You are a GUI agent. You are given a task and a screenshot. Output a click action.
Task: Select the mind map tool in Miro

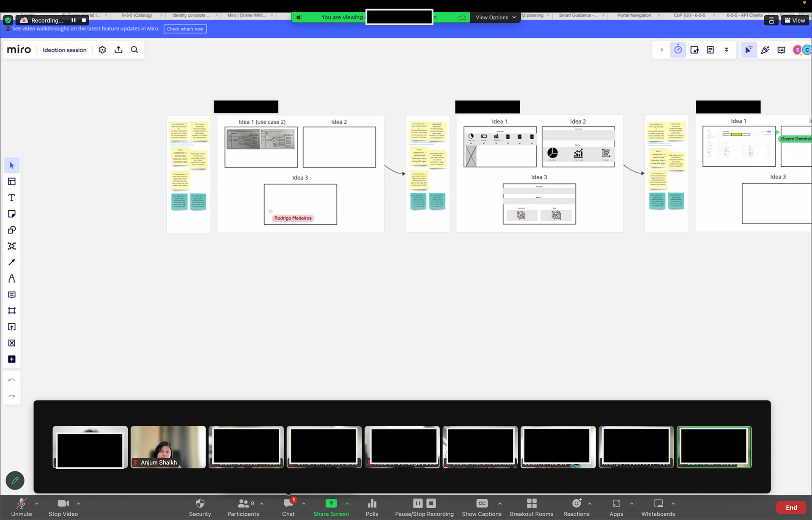(x=12, y=246)
